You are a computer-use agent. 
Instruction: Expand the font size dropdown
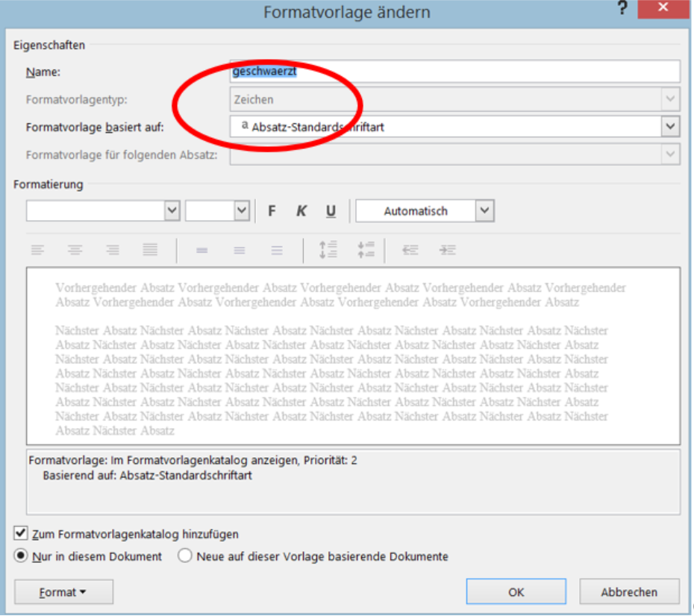pyautogui.click(x=241, y=211)
